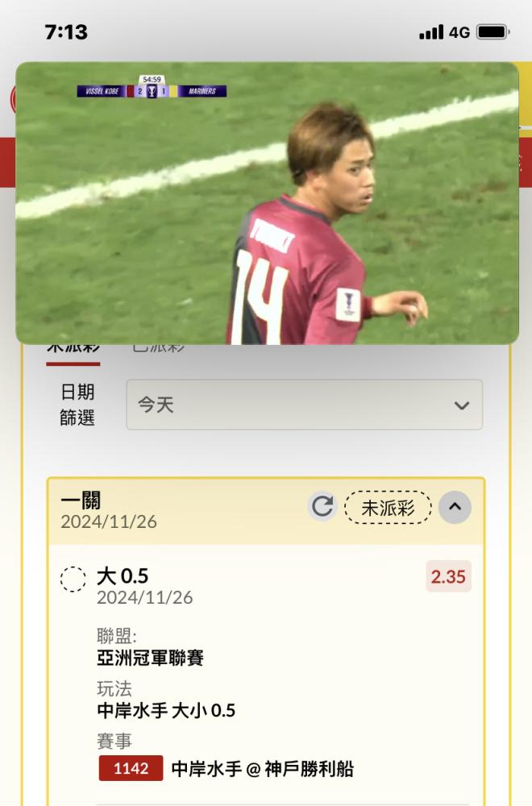The image size is (532, 806).
Task: Click the red 1142 match code badge
Action: coord(131,768)
